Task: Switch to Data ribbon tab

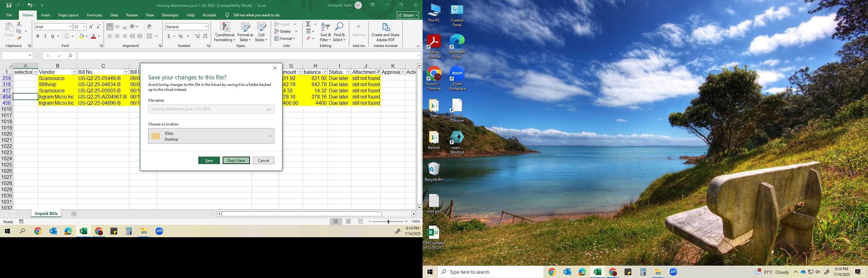Action: point(114,15)
